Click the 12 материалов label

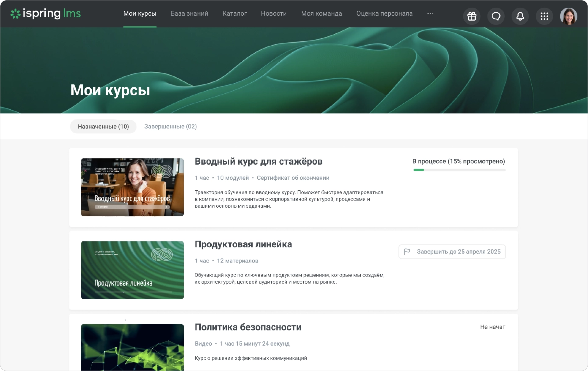tap(238, 261)
